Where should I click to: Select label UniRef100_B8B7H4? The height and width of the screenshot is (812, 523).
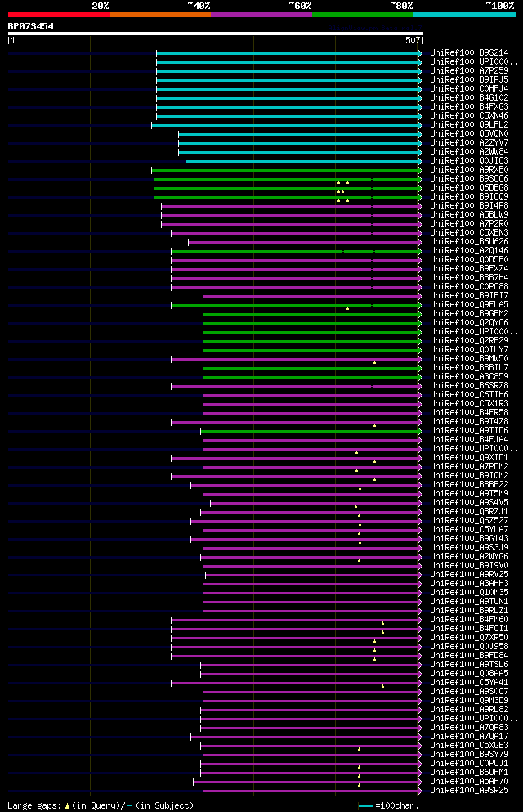[469, 277]
